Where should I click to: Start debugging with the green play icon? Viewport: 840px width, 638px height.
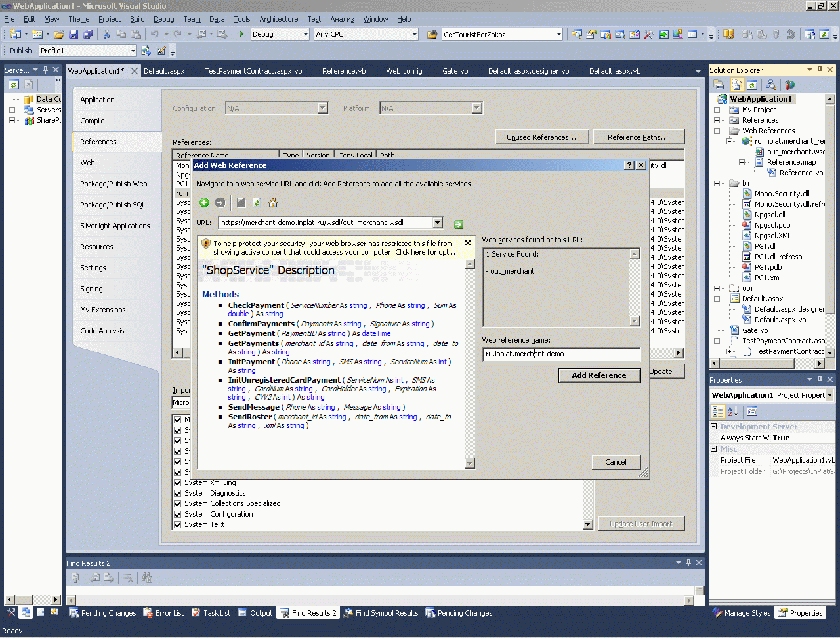click(x=241, y=34)
